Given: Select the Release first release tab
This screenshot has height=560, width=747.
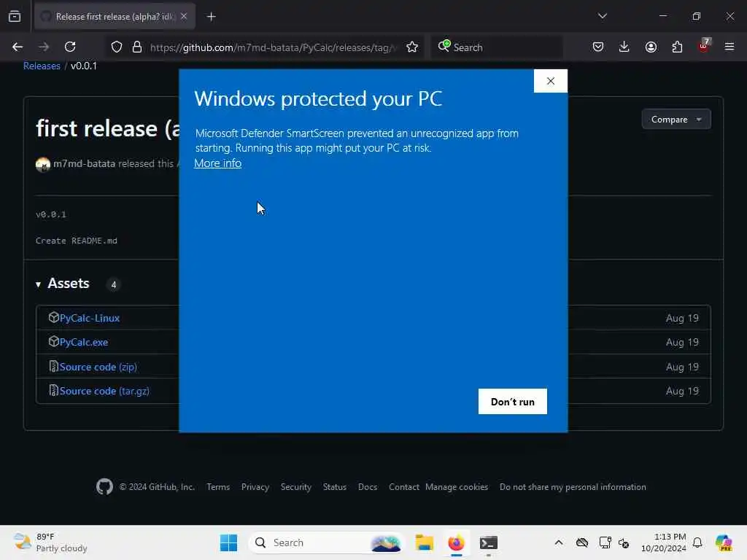Looking at the screenshot, I should (115, 16).
